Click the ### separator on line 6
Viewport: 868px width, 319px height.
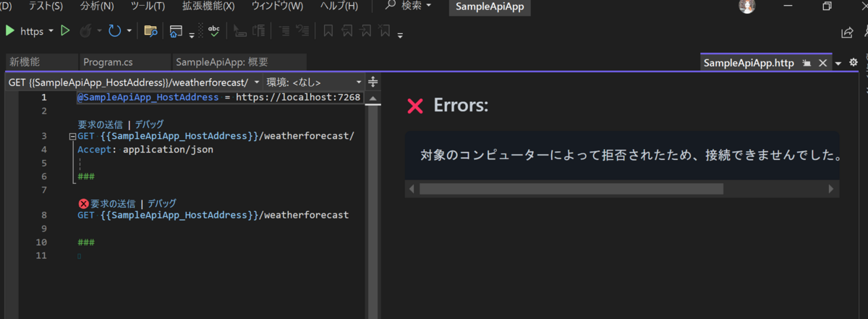pyautogui.click(x=86, y=176)
